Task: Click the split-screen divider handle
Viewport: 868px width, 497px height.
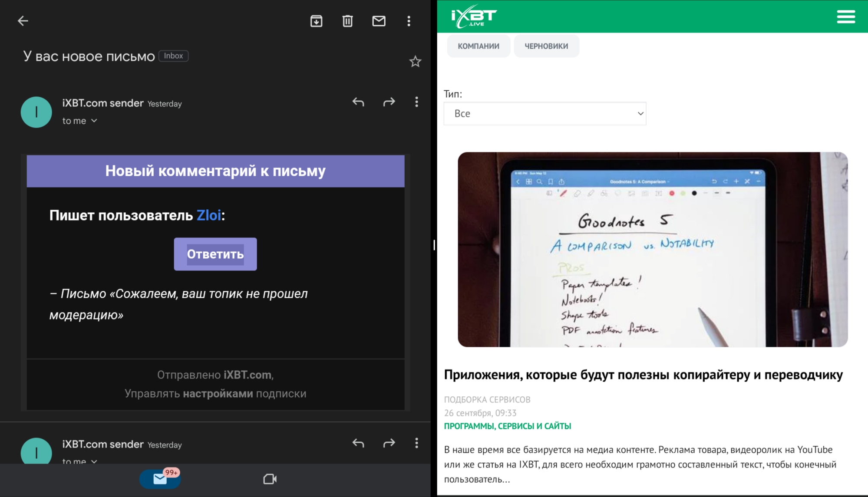Action: point(434,245)
